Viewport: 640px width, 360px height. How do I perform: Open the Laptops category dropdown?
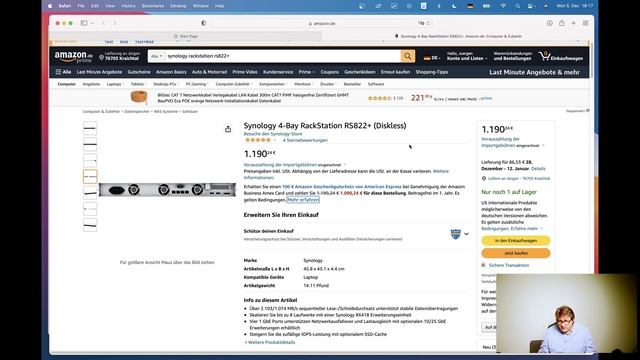coord(115,84)
